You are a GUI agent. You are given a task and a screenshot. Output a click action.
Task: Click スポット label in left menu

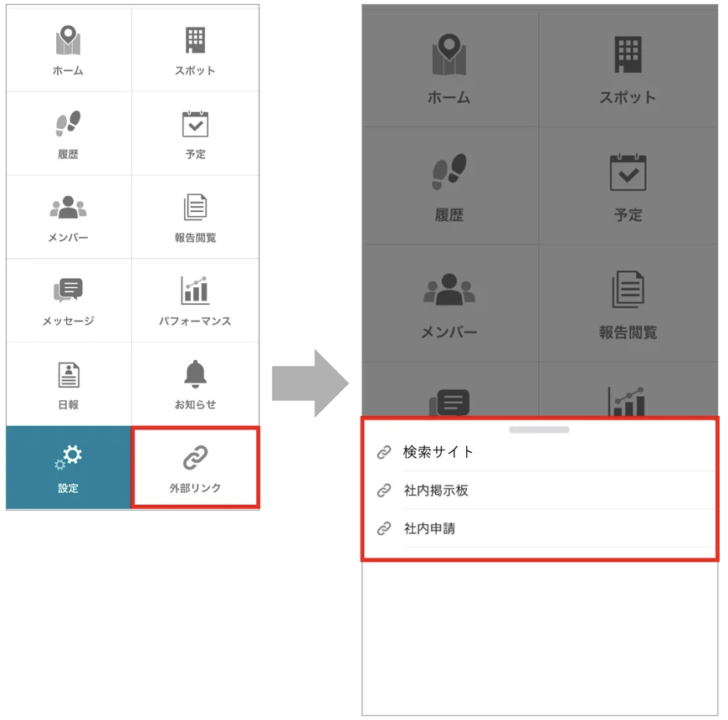coord(195,70)
